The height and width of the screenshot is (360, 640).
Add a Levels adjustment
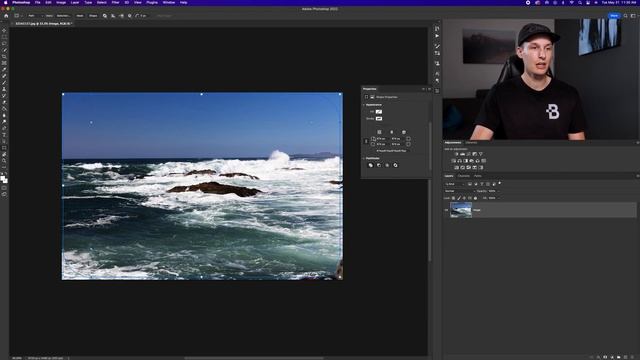[462, 154]
